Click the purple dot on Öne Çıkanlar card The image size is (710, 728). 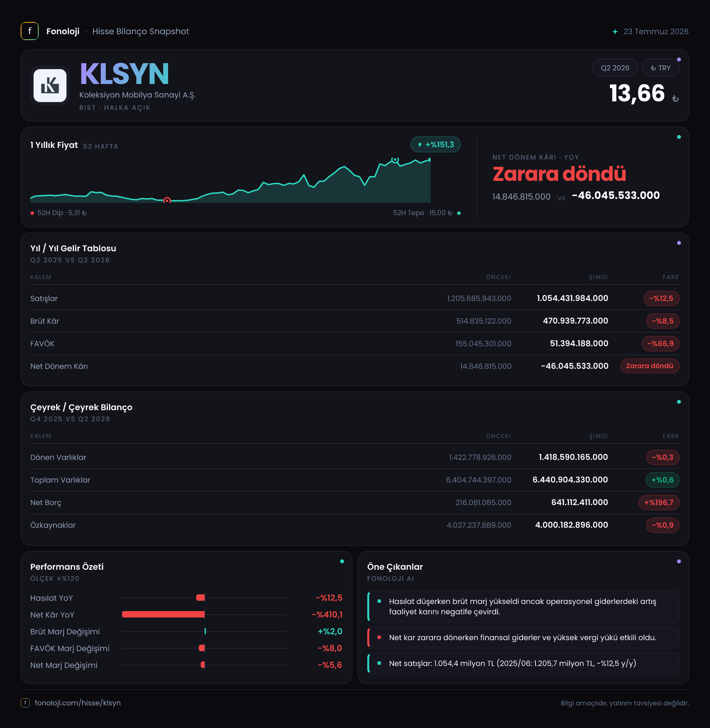click(679, 561)
